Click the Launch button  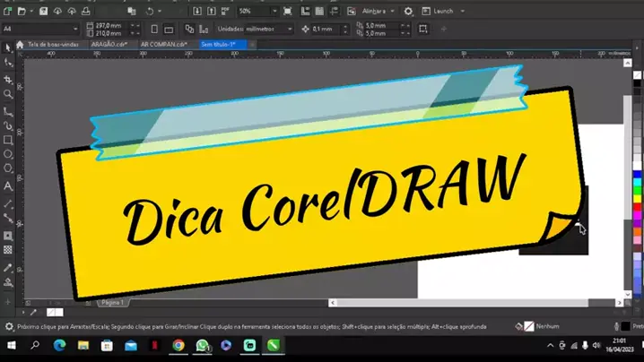click(x=443, y=12)
